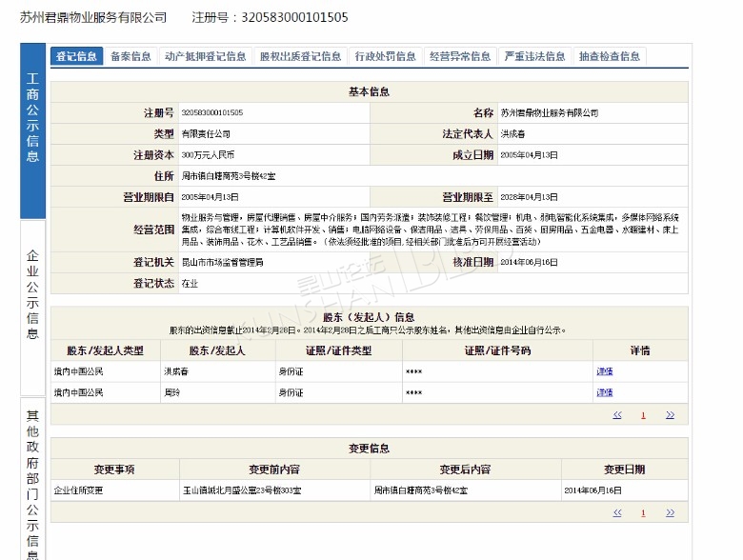The height and width of the screenshot is (560, 743).
Task: Click the 营业期限至 date value
Action: point(530,197)
